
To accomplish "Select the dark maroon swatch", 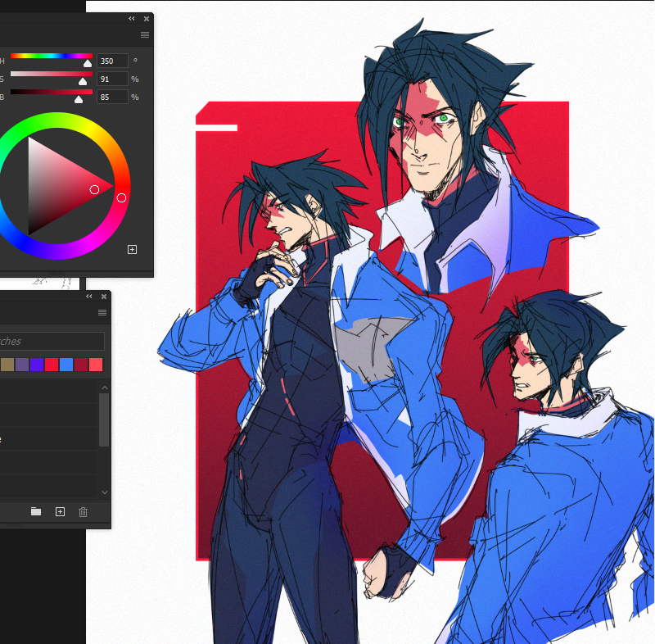I will [x=81, y=365].
